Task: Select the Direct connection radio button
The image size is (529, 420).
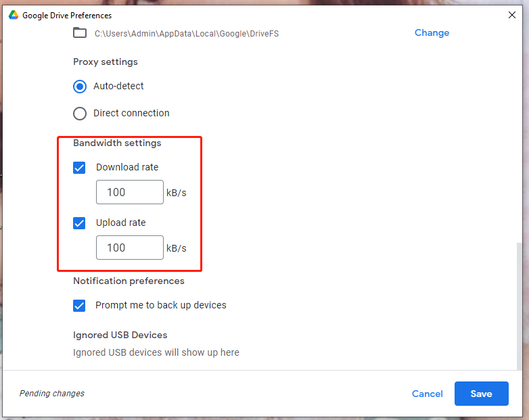Action: pos(80,114)
